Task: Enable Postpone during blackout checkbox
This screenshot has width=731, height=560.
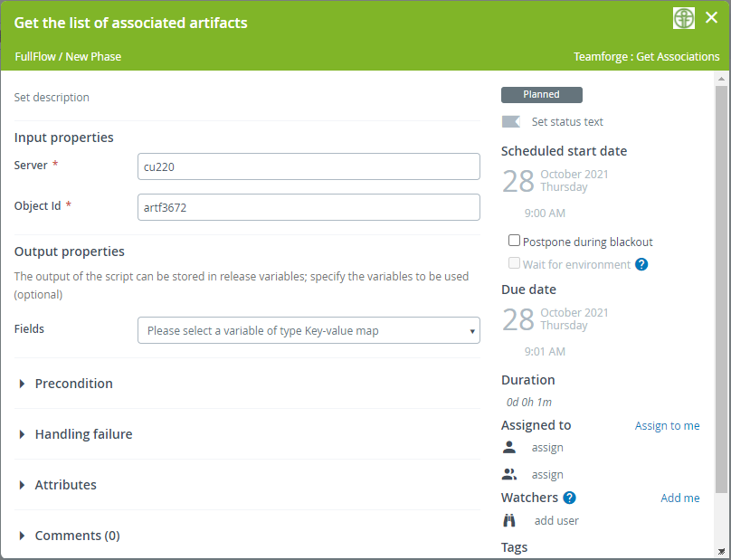Action: pyautogui.click(x=514, y=242)
